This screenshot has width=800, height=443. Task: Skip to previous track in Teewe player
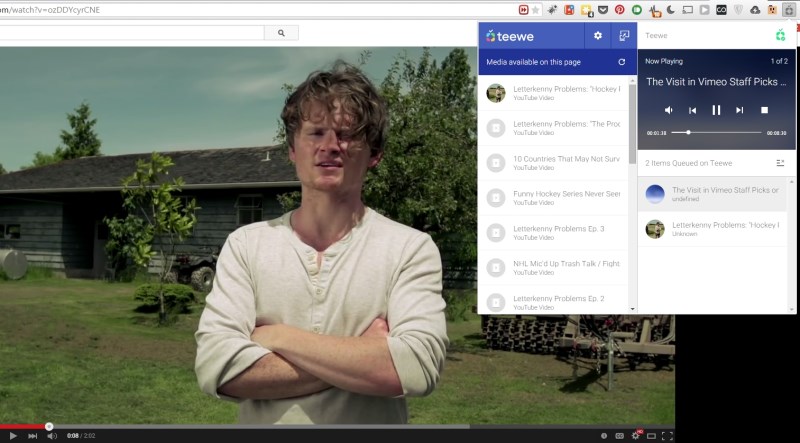coord(692,110)
